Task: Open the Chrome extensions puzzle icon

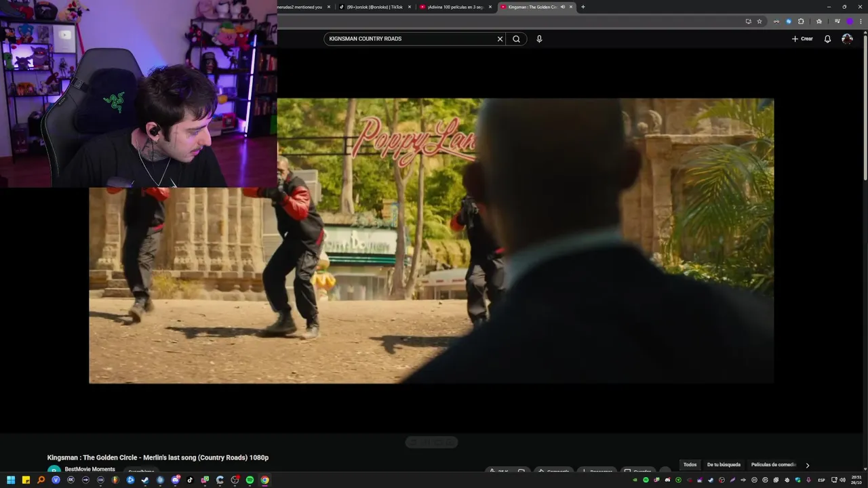Action: click(x=801, y=21)
